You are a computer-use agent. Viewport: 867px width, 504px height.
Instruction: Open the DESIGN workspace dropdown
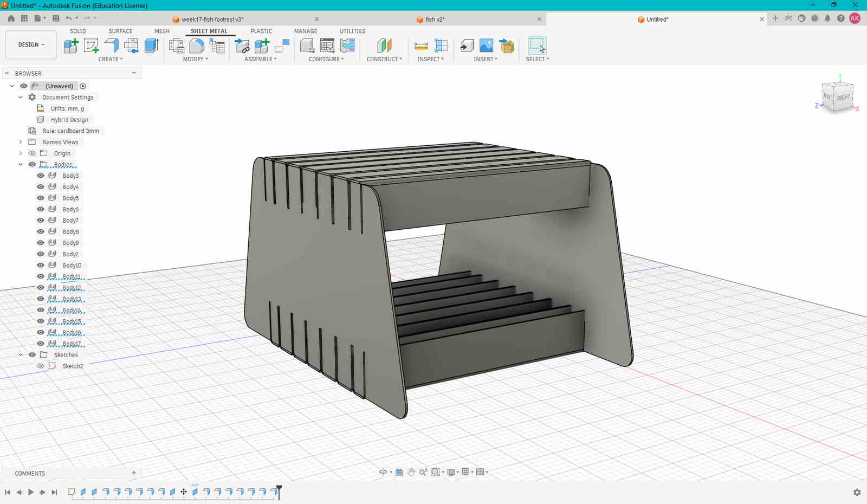tap(31, 44)
